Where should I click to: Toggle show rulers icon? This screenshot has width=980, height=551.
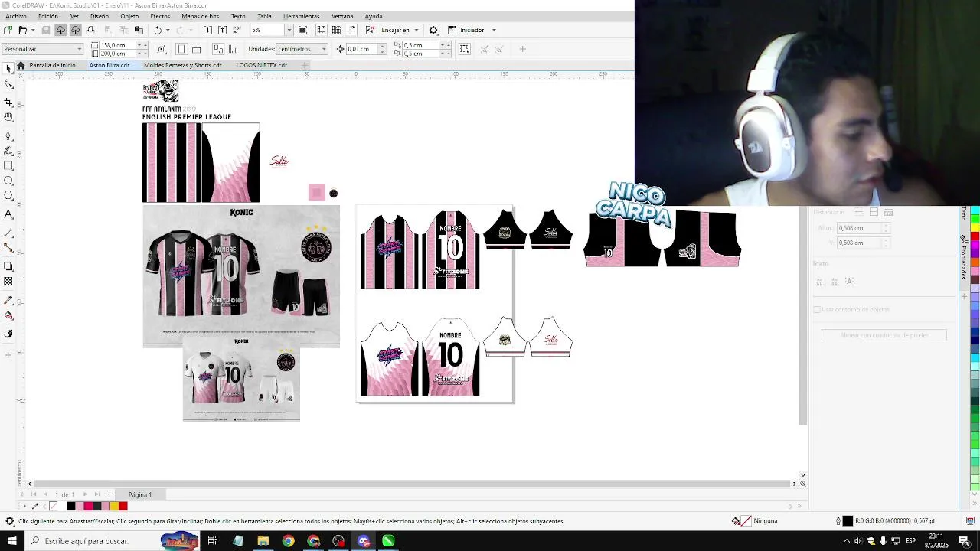pos(321,30)
